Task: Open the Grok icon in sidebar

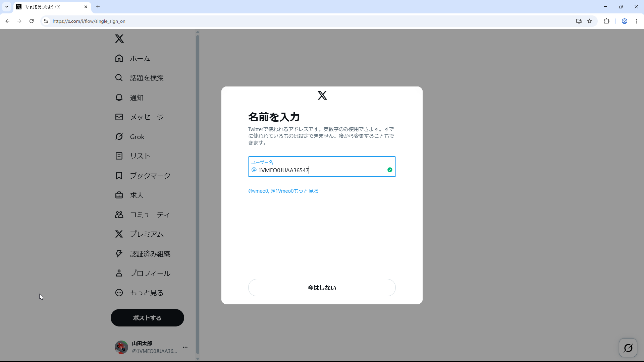Action: 119,137
